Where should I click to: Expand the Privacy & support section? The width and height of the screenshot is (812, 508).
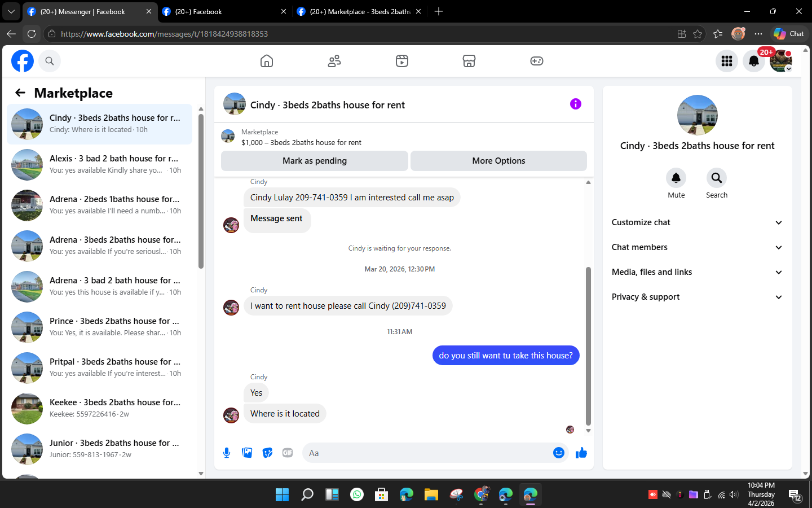[x=698, y=297]
